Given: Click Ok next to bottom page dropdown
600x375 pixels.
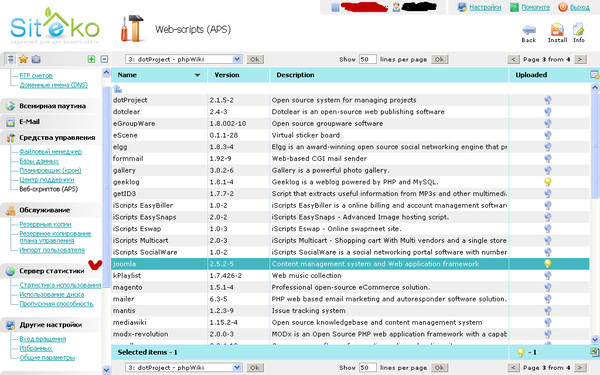Looking at the screenshot, I should coord(255,367).
